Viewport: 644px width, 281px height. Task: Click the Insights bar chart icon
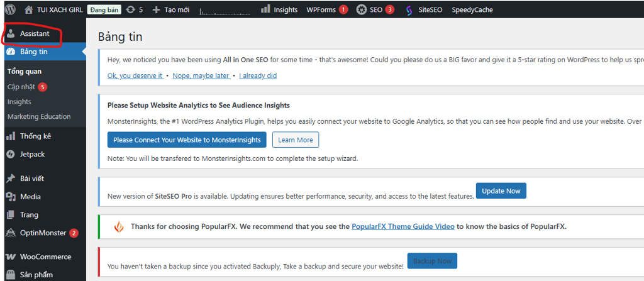coord(265,9)
